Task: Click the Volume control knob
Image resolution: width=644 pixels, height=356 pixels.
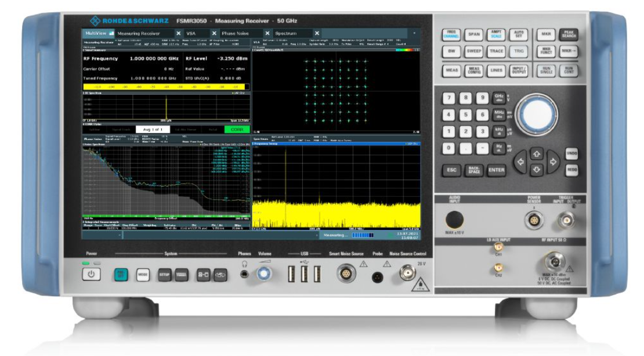Action: coord(265,273)
